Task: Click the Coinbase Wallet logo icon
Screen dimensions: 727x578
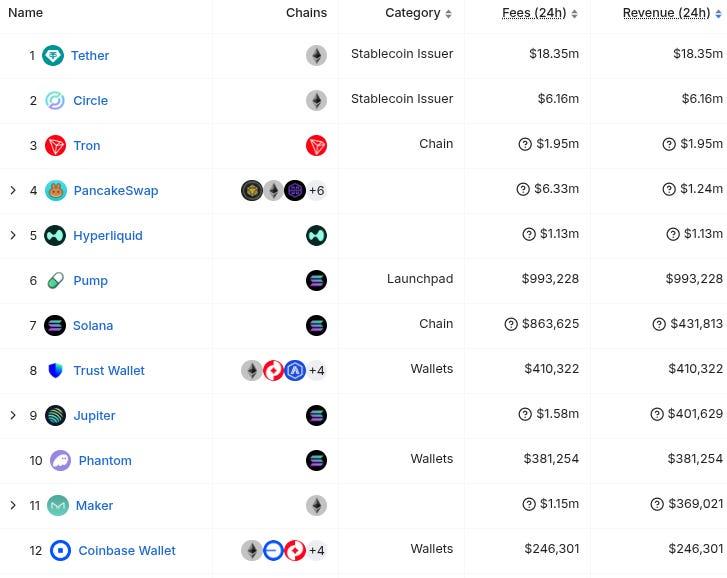Action: point(60,551)
